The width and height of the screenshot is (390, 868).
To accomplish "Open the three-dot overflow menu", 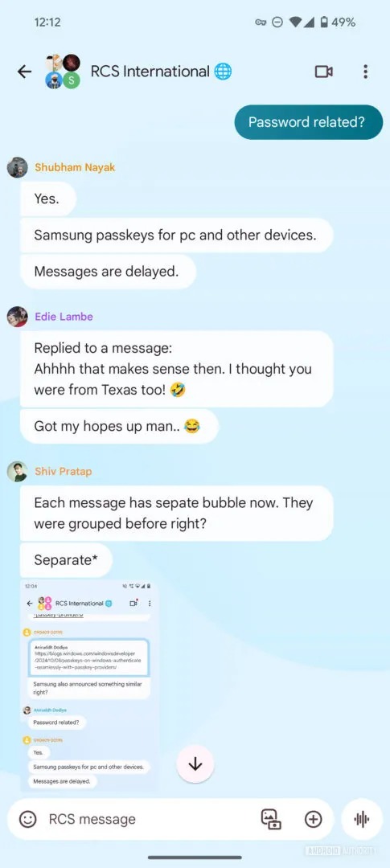I will pos(365,72).
